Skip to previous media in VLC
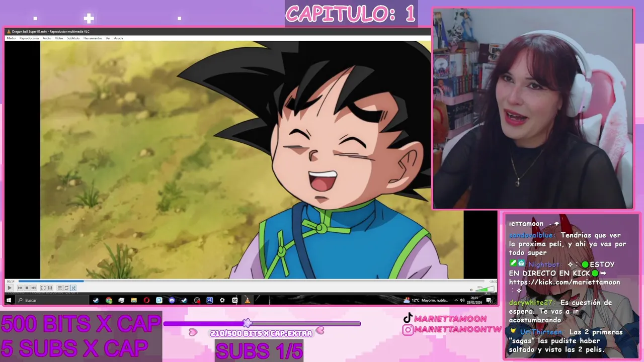Image resolution: width=644 pixels, height=362 pixels. [20, 288]
